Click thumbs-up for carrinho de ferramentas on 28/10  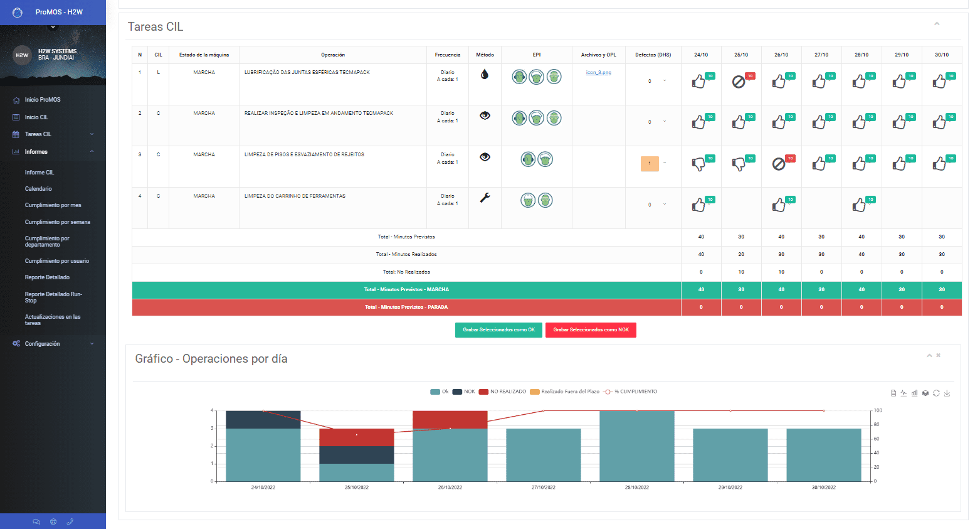click(x=859, y=205)
